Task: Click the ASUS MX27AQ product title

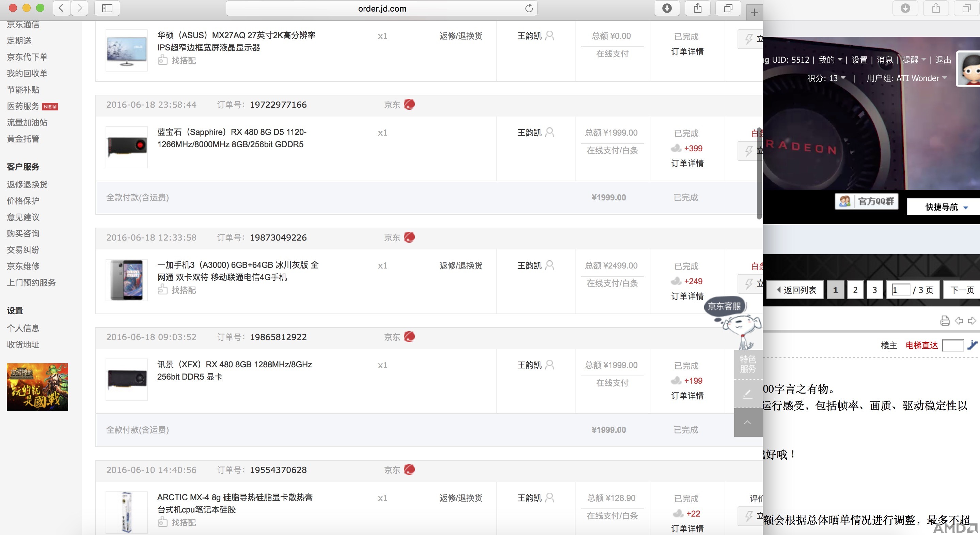Action: click(x=236, y=41)
